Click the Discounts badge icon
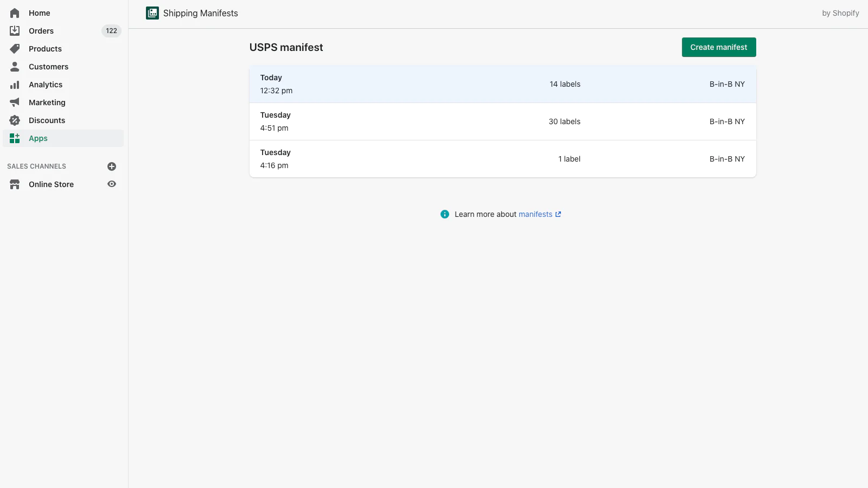The width and height of the screenshot is (868, 488). coord(15,120)
